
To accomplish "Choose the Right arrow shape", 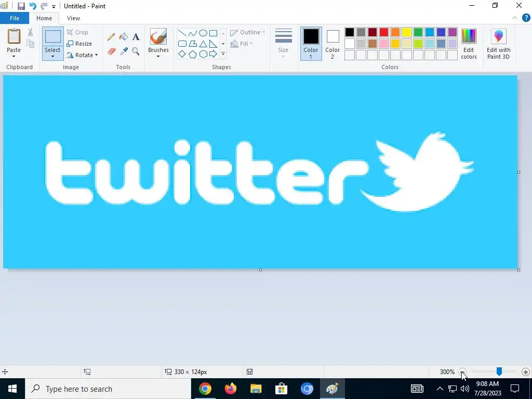I will click(x=213, y=54).
